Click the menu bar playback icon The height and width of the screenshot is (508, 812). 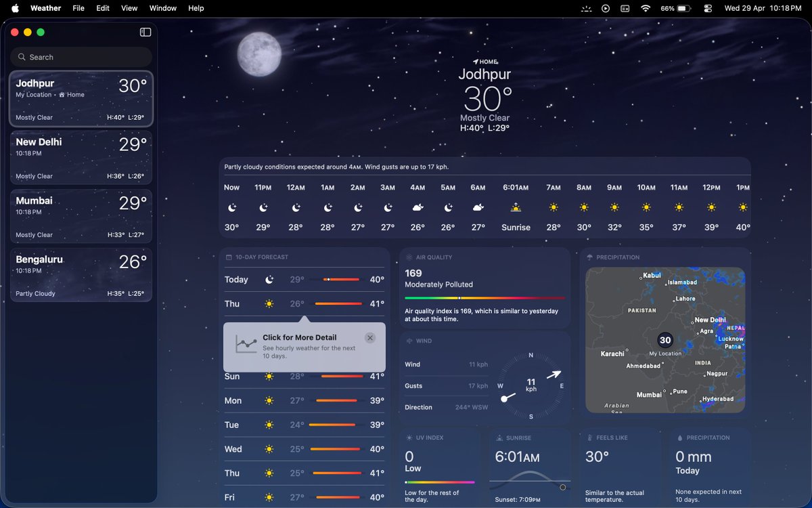pos(606,8)
